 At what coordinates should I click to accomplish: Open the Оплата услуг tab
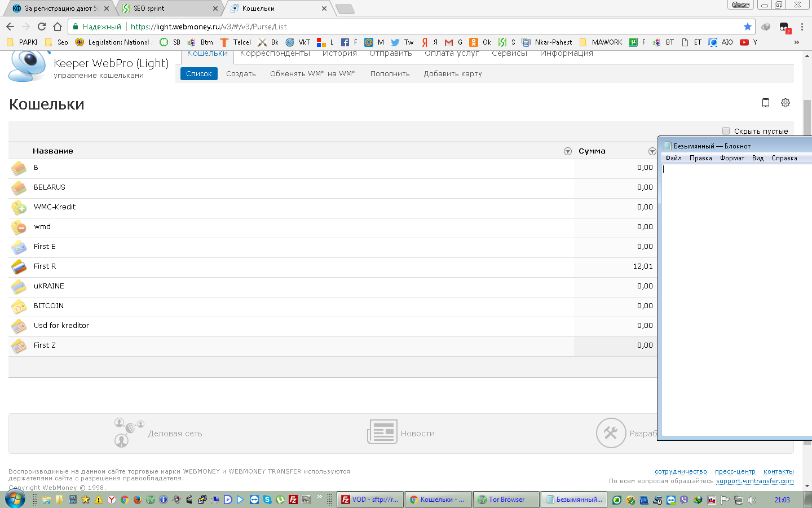452,54
